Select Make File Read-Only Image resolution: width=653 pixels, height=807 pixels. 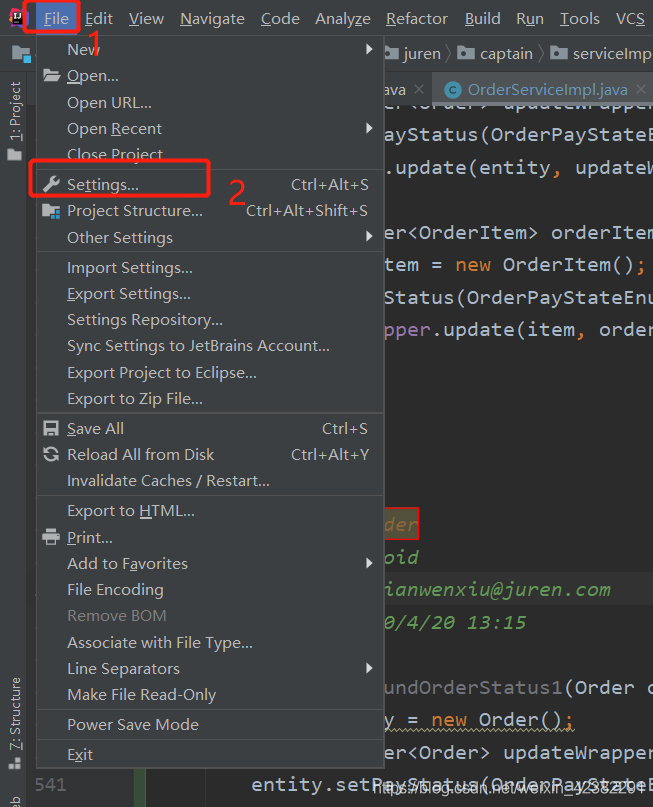[210, 694]
